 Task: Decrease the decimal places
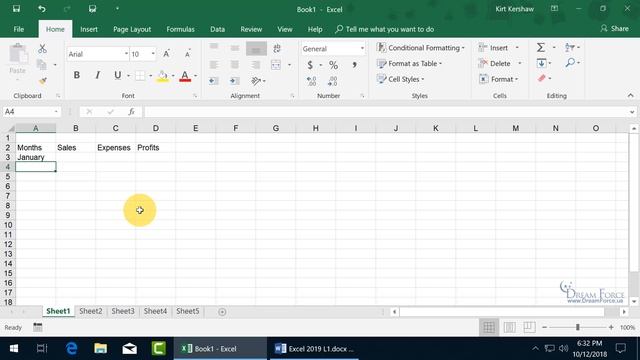coord(333,81)
